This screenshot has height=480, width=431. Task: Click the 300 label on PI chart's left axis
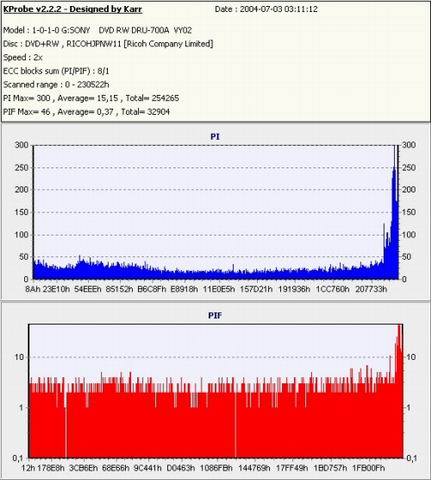(21, 145)
